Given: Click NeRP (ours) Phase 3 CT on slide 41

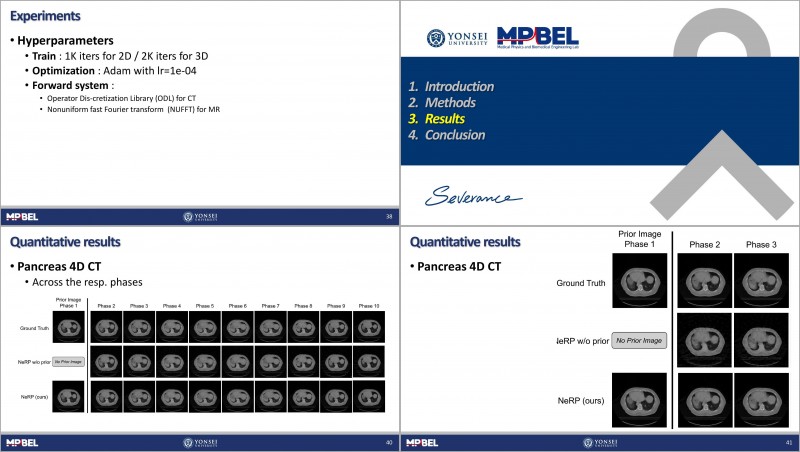Looking at the screenshot, I should [761, 400].
